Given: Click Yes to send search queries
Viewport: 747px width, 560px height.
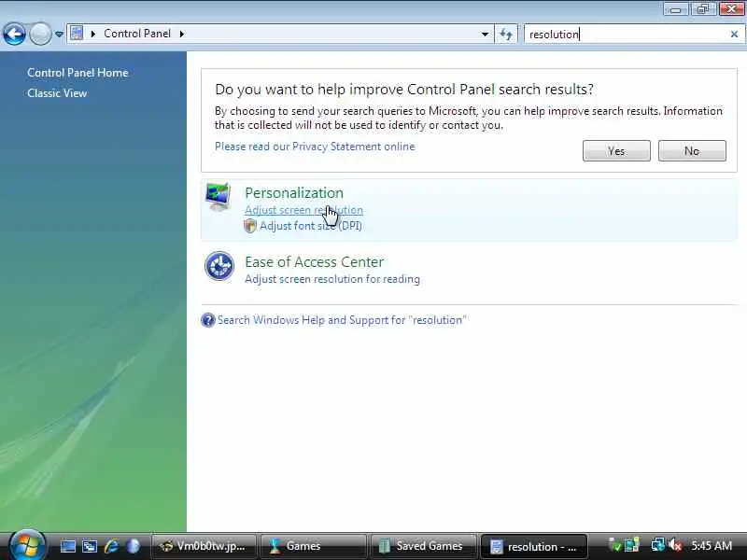Looking at the screenshot, I should point(616,151).
